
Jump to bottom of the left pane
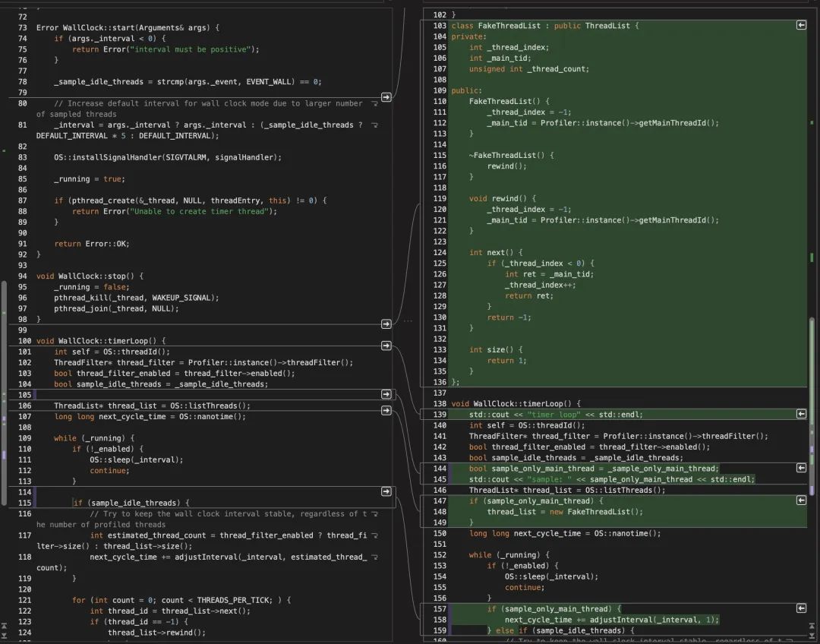(5, 635)
